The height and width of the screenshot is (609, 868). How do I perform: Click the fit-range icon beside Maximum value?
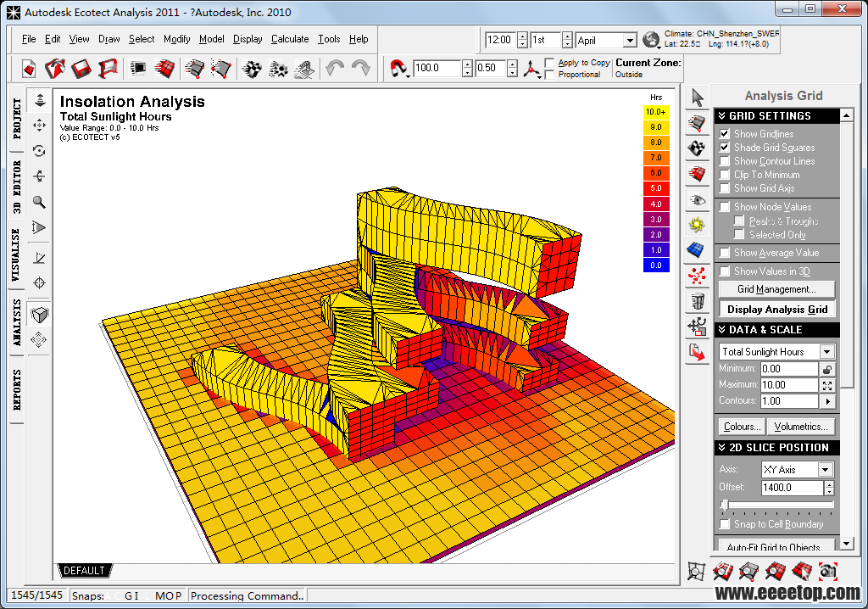(827, 385)
